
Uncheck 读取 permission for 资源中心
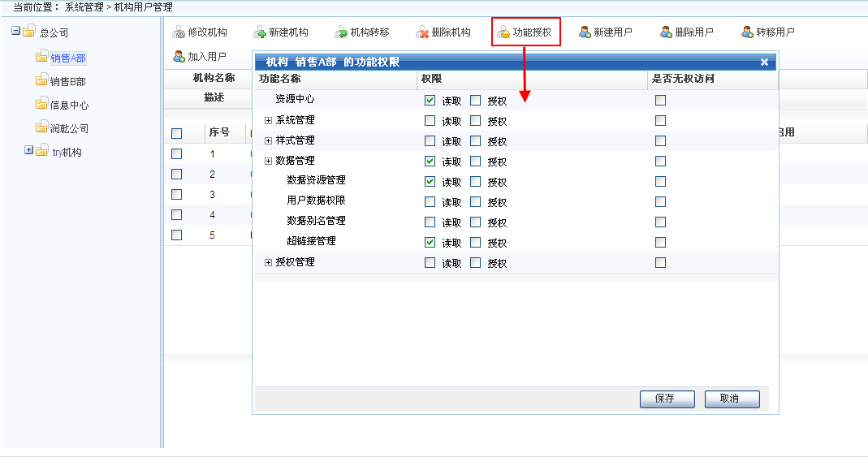coord(430,101)
